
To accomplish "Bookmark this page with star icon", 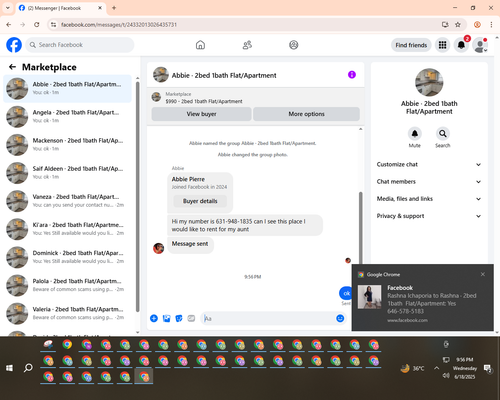I will click(458, 24).
